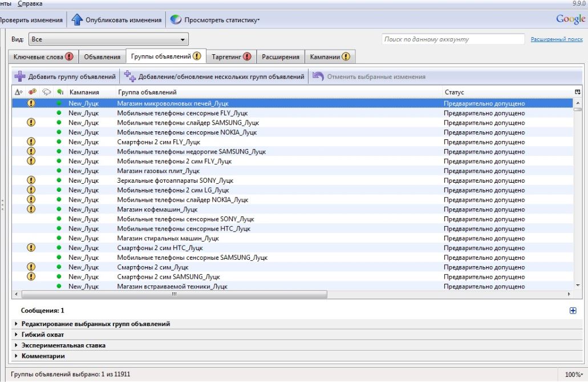The image size is (588, 382).
Task: Click green status dot in сенсорные FLY_Луцк row
Action: (x=59, y=112)
